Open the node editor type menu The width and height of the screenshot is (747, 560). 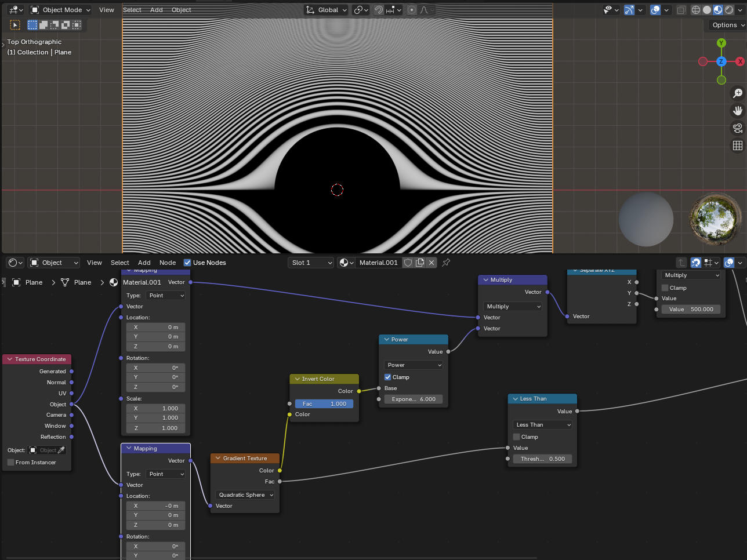click(x=16, y=263)
